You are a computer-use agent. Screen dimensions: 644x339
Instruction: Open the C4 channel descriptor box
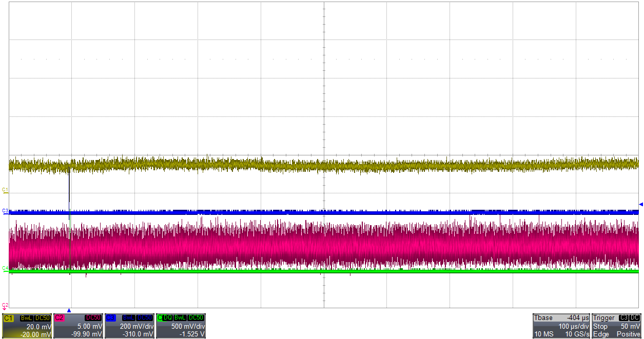click(181, 326)
